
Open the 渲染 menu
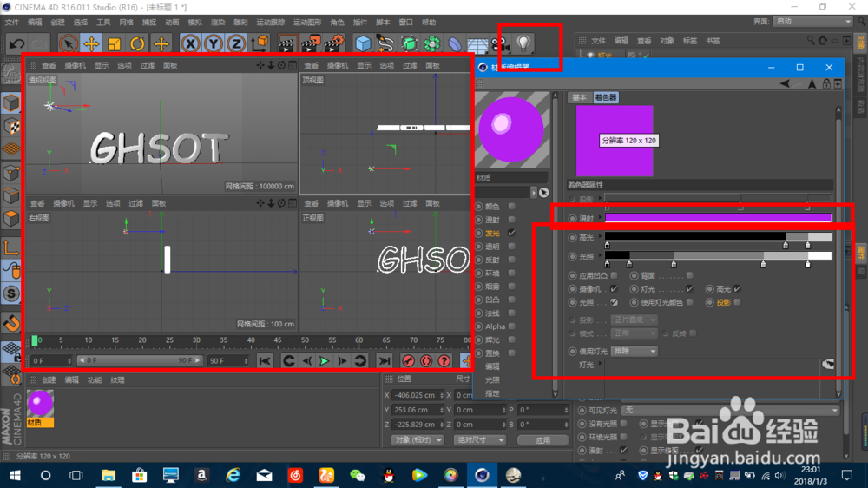tap(218, 23)
